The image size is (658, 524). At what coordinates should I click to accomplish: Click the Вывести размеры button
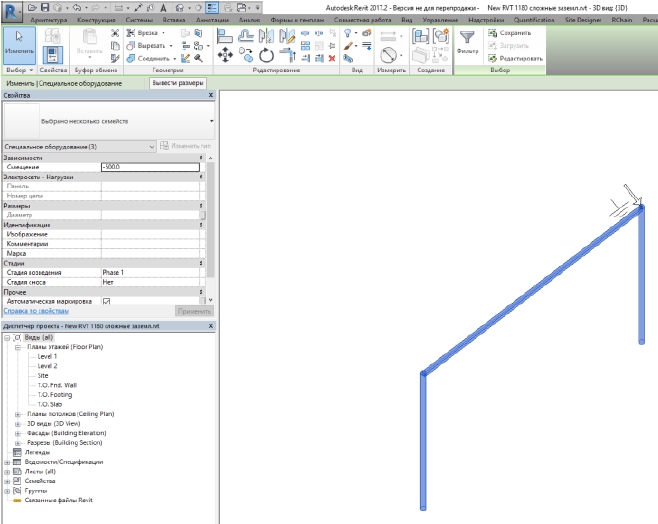tap(178, 84)
